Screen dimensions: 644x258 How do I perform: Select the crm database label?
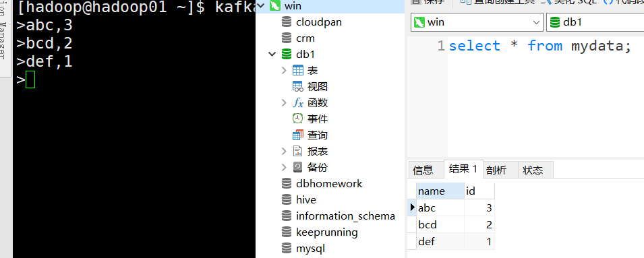coord(305,38)
